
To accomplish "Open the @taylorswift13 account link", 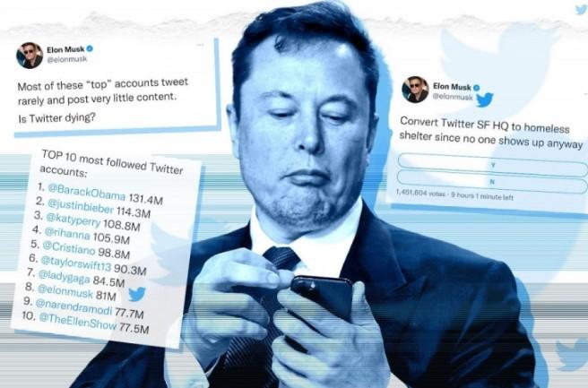I will [76, 263].
